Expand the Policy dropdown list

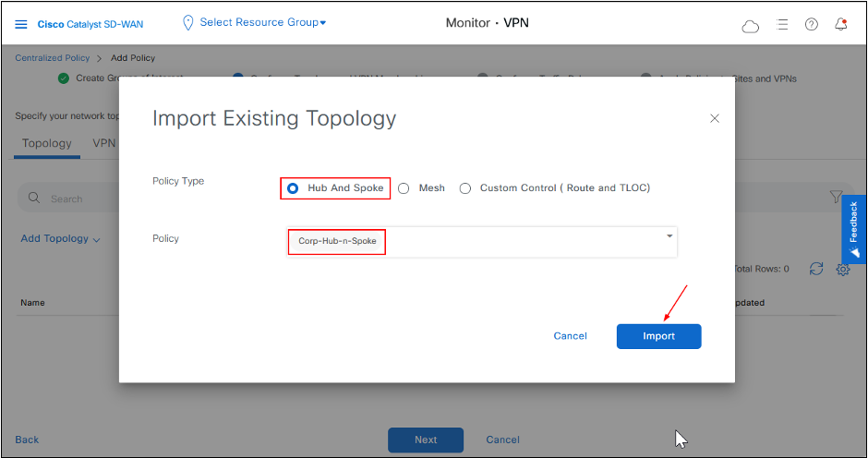(669, 236)
